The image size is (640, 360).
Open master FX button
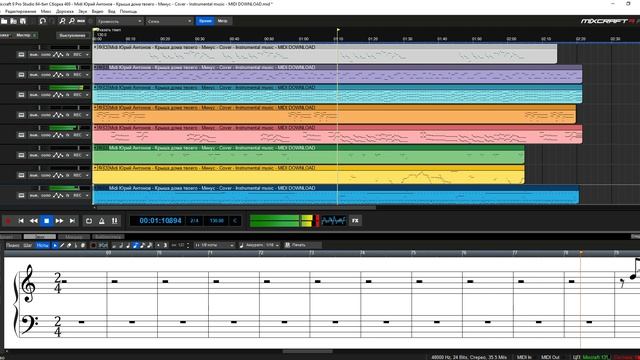(x=355, y=220)
